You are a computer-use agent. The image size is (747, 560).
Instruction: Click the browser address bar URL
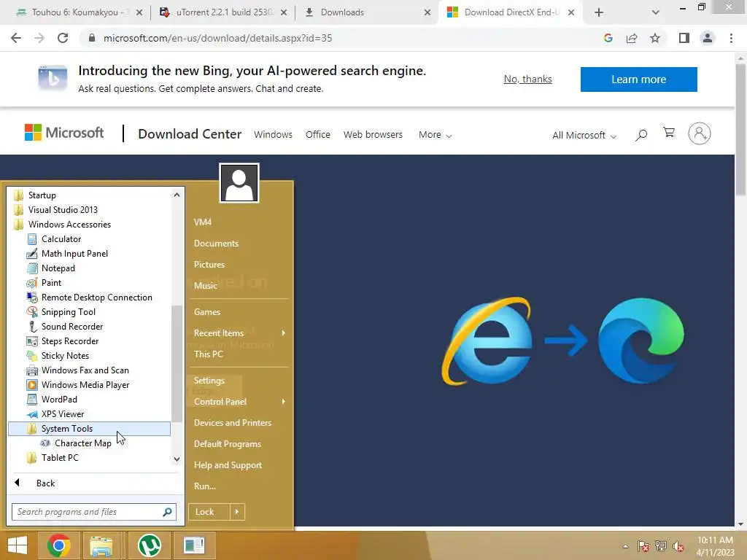[x=217, y=38]
